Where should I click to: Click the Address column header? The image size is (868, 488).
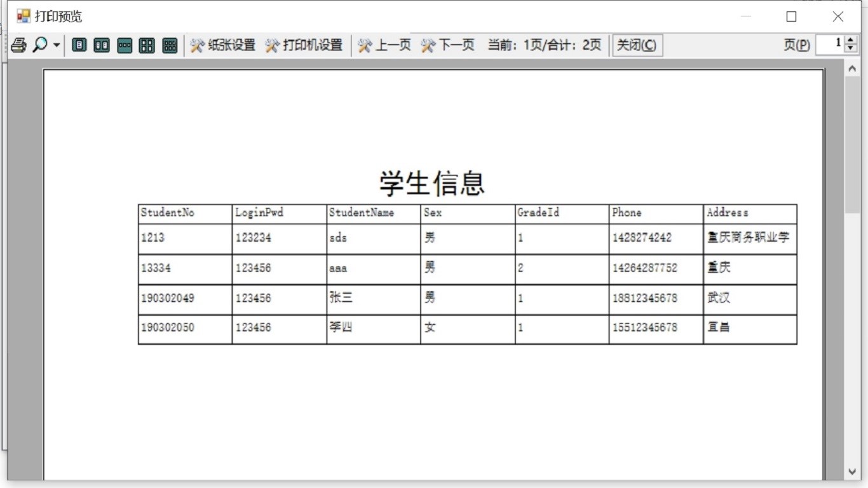point(750,213)
